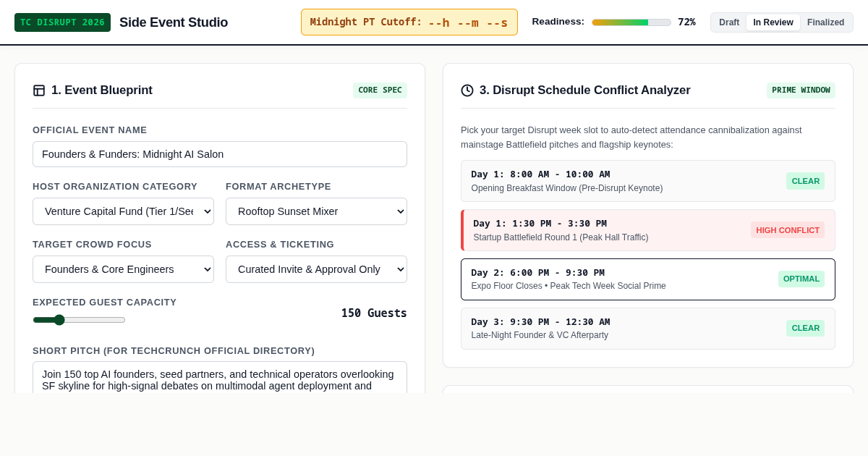Click the Official Event Name field
Viewport: 868px width, 456px height.
point(220,154)
